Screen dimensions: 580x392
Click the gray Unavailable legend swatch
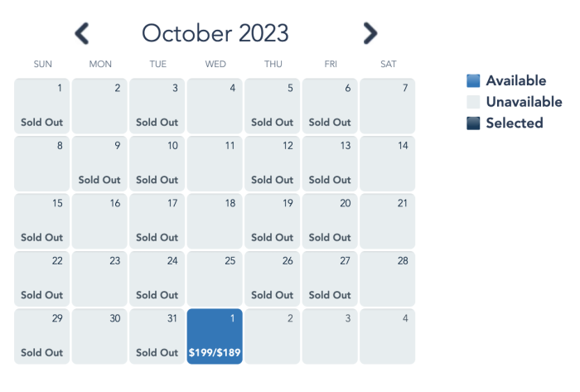point(473,102)
